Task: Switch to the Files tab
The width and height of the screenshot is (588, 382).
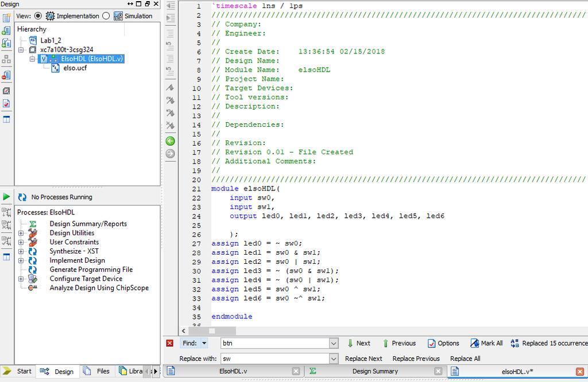Action: coord(96,371)
